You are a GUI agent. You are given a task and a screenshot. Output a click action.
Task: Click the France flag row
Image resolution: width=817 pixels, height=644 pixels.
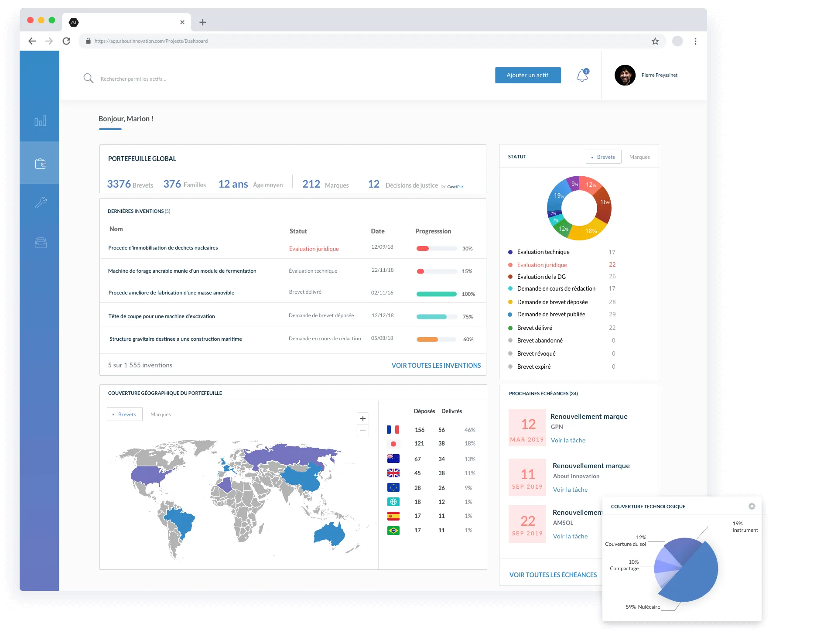point(431,430)
